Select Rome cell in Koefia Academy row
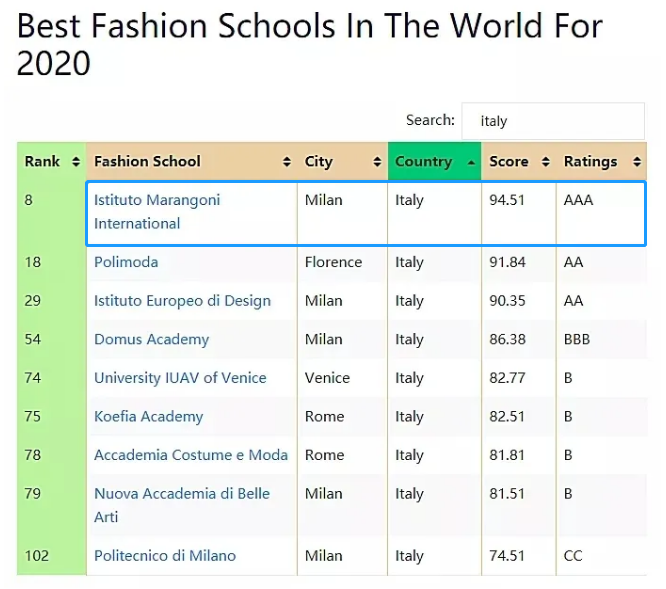Screen dimensions: 666x589 coord(342,417)
